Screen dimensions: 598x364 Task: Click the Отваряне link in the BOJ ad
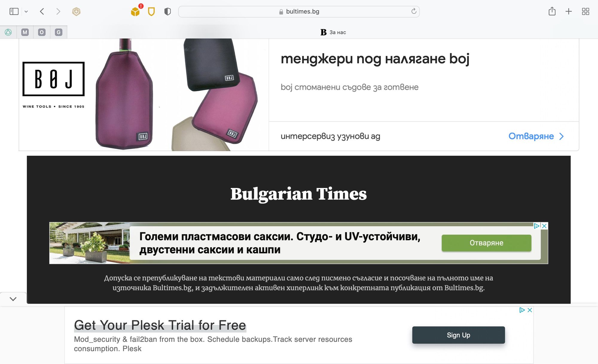(x=536, y=136)
